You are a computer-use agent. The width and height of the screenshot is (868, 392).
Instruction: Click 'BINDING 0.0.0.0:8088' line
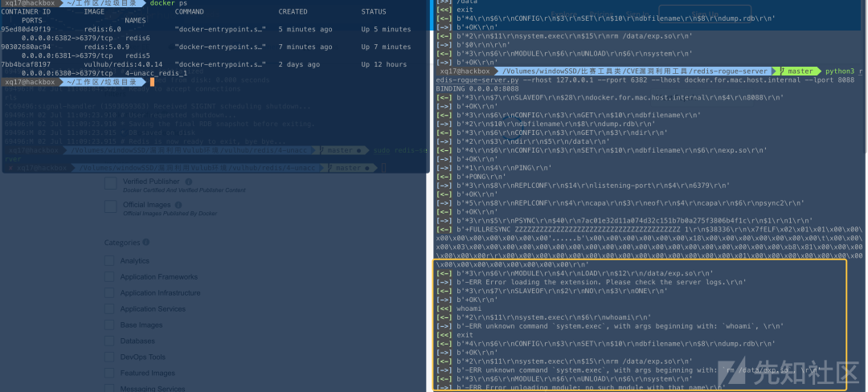[x=477, y=88]
